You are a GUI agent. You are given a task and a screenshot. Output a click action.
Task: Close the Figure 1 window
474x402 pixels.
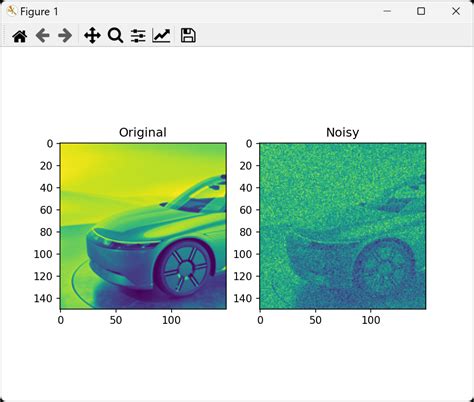pyautogui.click(x=456, y=11)
